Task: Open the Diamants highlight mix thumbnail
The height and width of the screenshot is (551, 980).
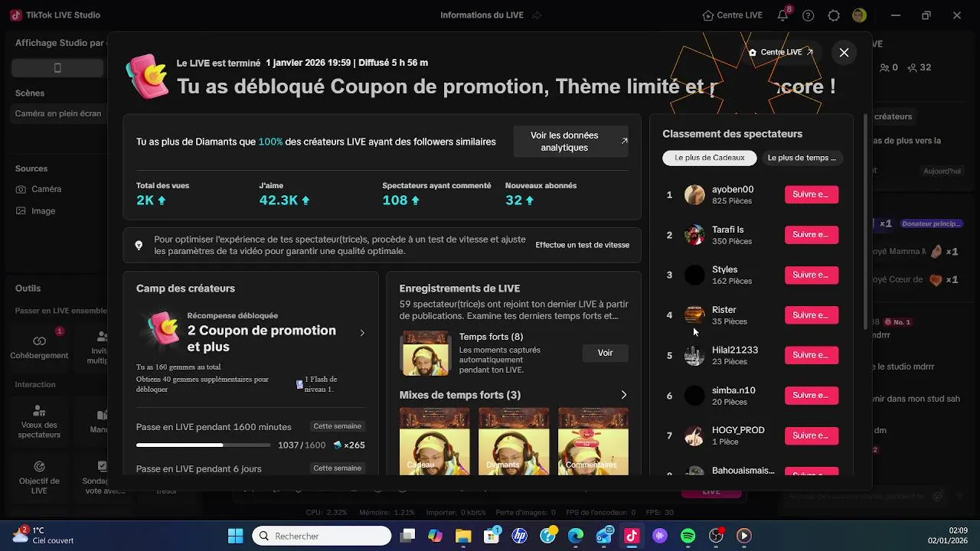Action: pos(514,441)
